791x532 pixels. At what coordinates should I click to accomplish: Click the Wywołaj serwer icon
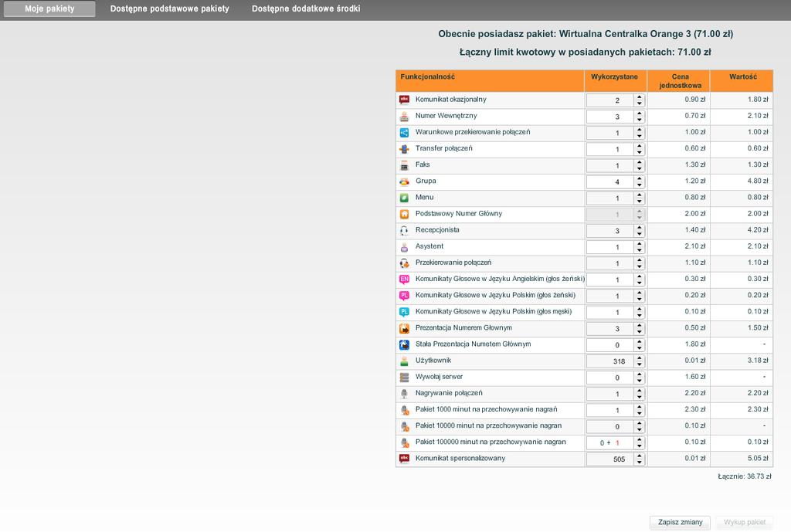tap(404, 378)
